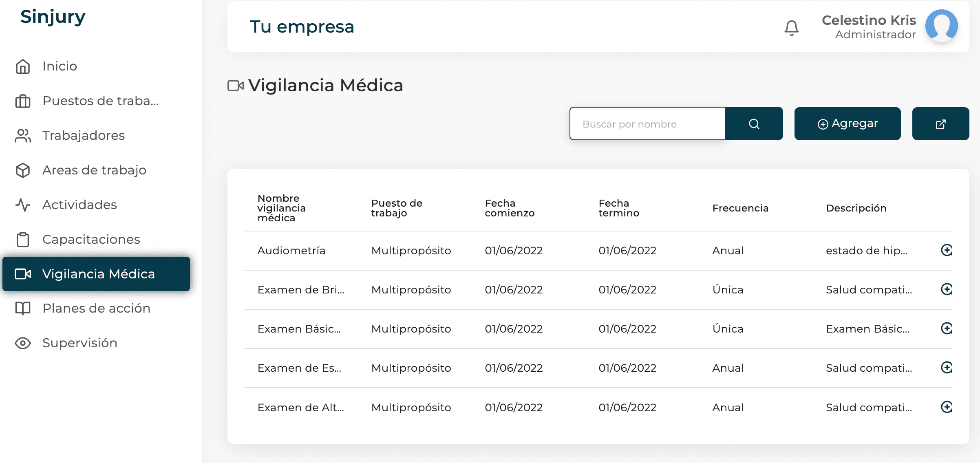Image resolution: width=980 pixels, height=463 pixels.
Task: Open details plus icon for Examen de Es...
Action: (x=946, y=368)
